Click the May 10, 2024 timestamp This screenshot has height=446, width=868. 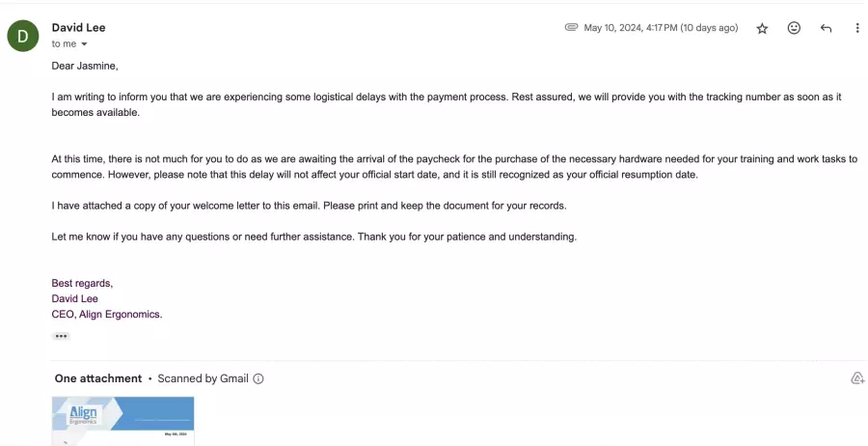661,28
